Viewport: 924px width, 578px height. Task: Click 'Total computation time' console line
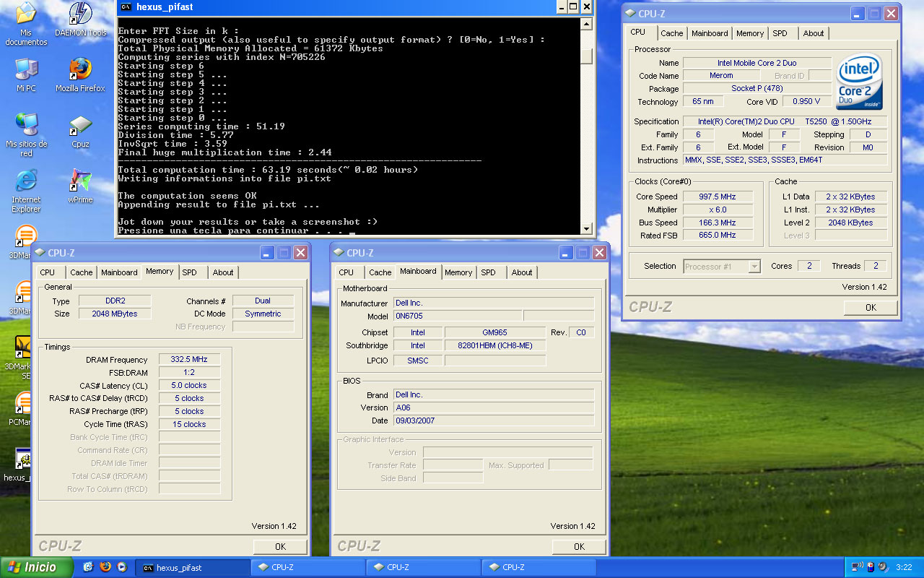click(268, 170)
